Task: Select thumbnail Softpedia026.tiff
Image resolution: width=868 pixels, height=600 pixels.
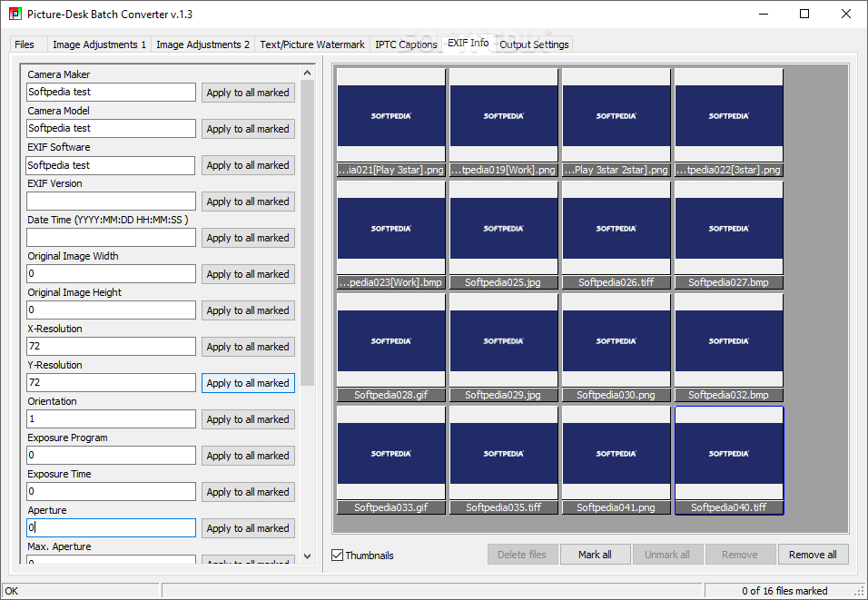Action: (616, 235)
